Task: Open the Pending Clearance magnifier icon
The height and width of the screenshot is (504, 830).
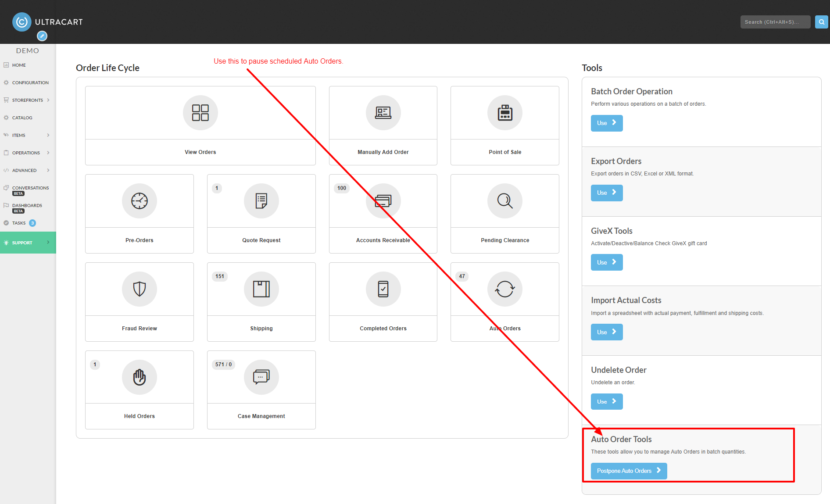Action: click(x=505, y=201)
